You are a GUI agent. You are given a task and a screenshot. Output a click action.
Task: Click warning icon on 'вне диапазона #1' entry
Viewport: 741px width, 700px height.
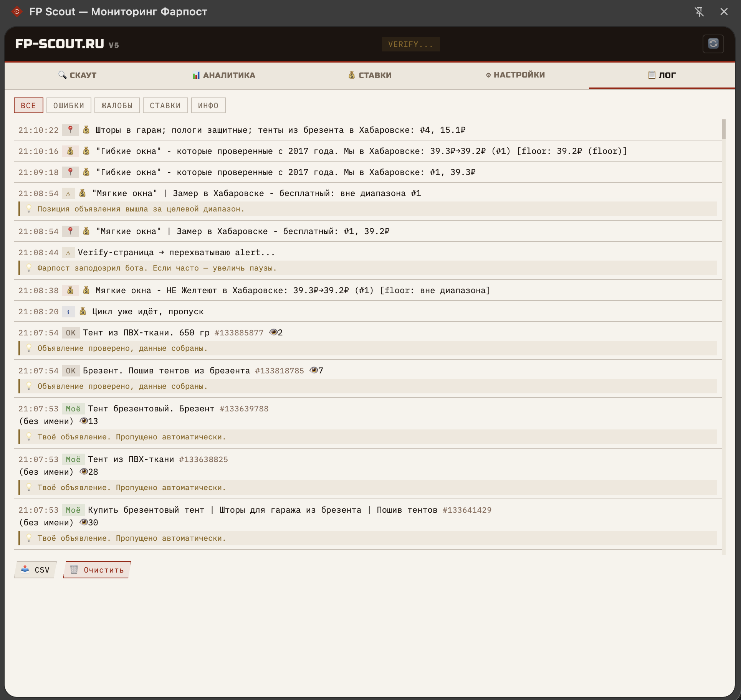pos(68,193)
